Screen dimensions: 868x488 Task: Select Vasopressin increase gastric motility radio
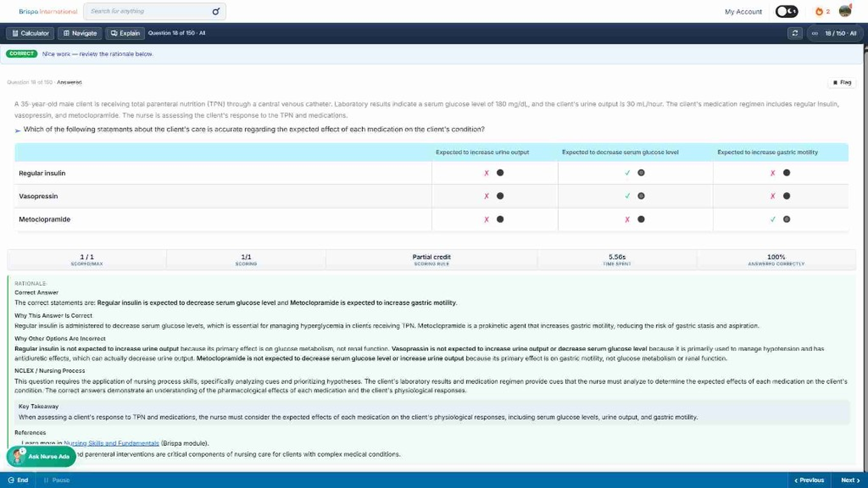(x=787, y=196)
